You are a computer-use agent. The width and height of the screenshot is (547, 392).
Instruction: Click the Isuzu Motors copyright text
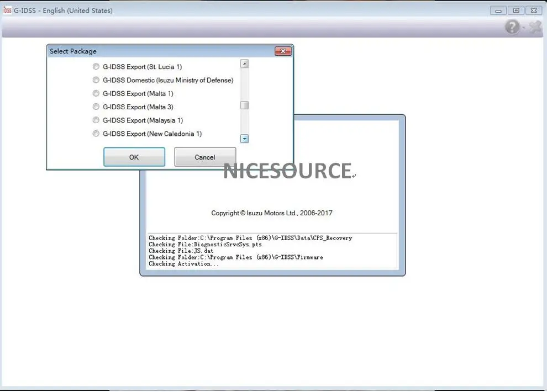pyautogui.click(x=272, y=213)
